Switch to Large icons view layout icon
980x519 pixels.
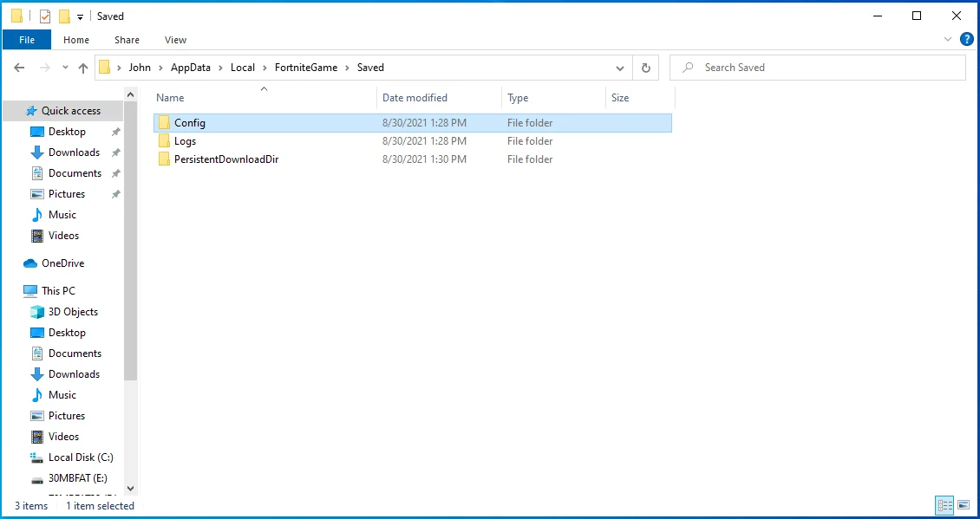(962, 505)
